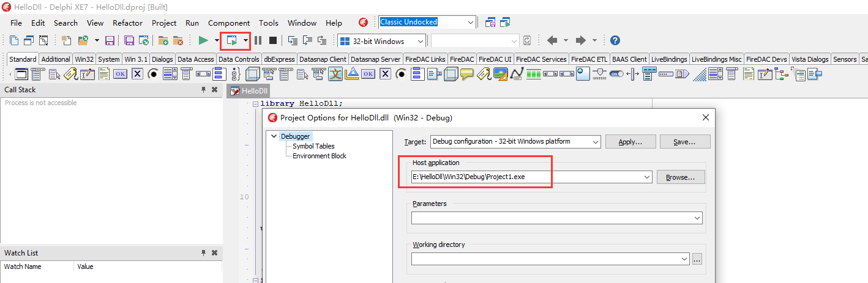The height and width of the screenshot is (283, 868).
Task: Open the Component menu
Action: [x=229, y=23]
